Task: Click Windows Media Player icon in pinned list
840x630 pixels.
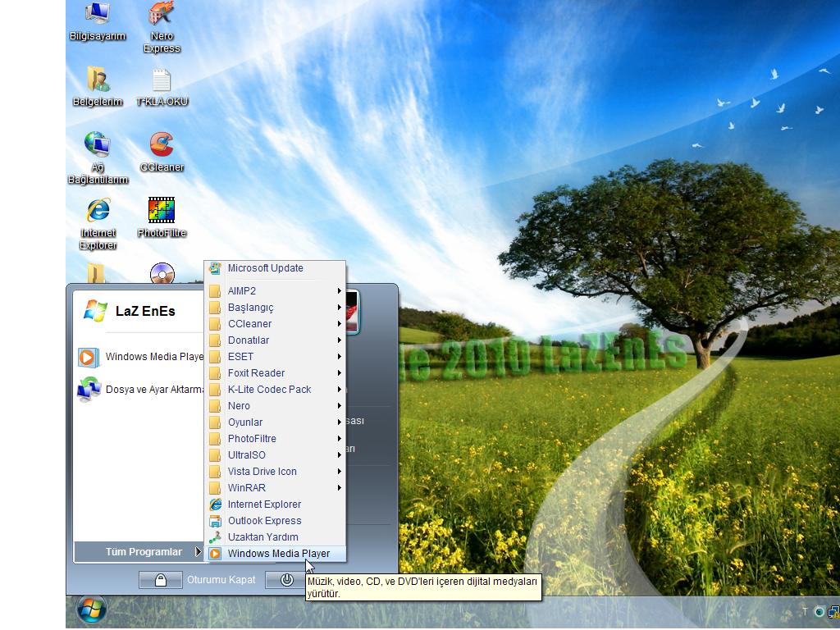Action: click(x=89, y=358)
